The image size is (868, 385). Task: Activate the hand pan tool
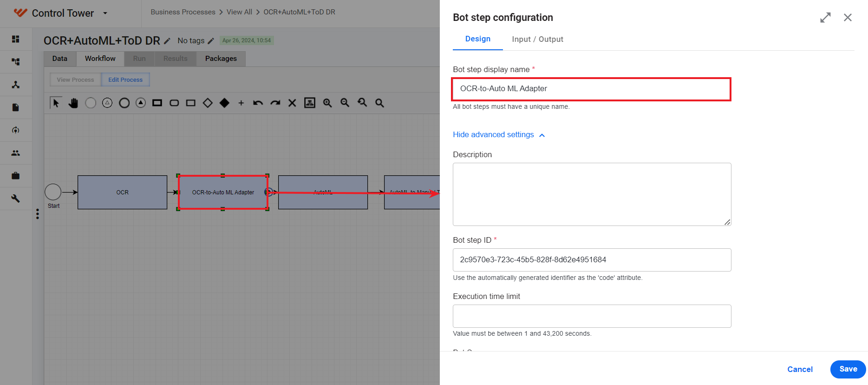point(73,103)
